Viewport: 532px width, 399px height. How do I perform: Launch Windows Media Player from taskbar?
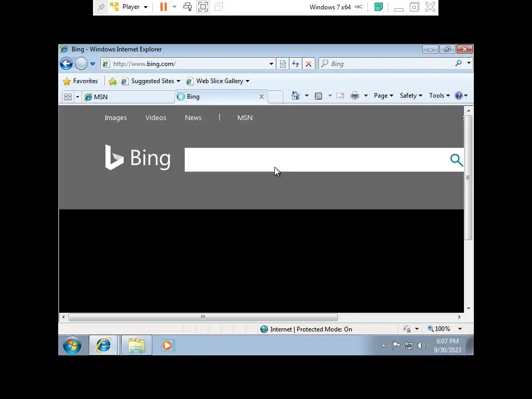tap(167, 345)
